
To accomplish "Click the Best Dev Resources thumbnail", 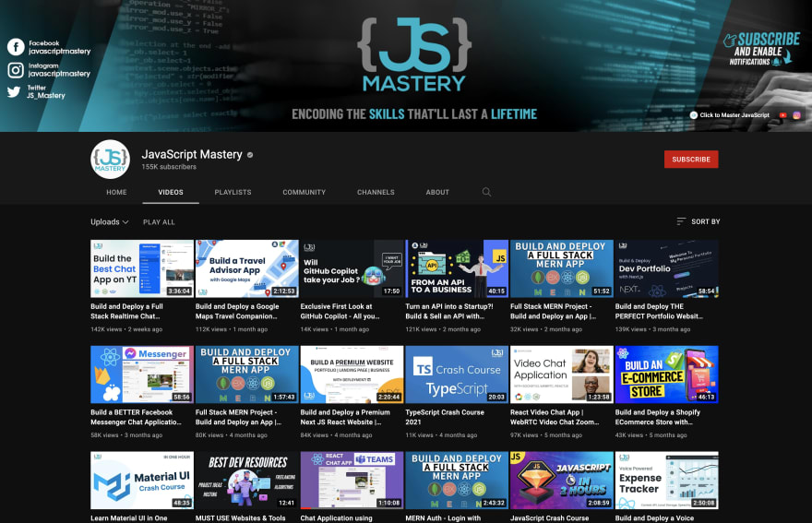I will pyautogui.click(x=247, y=480).
